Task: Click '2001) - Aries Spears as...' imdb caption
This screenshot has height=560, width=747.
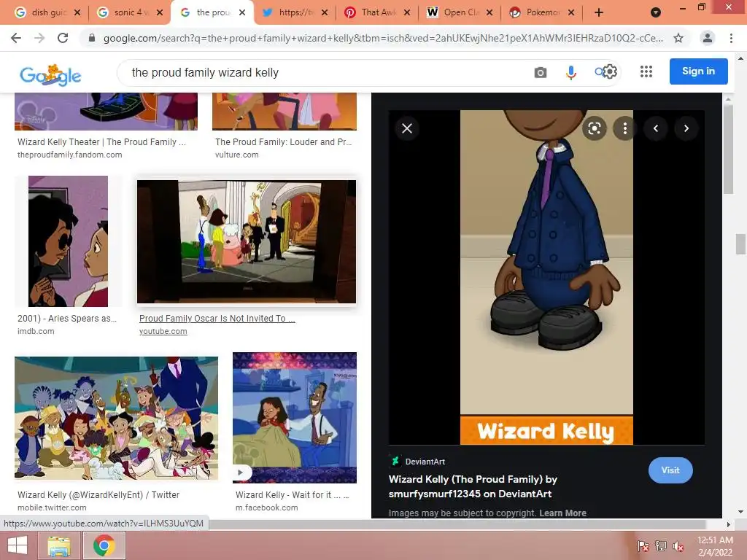Action: (x=67, y=319)
